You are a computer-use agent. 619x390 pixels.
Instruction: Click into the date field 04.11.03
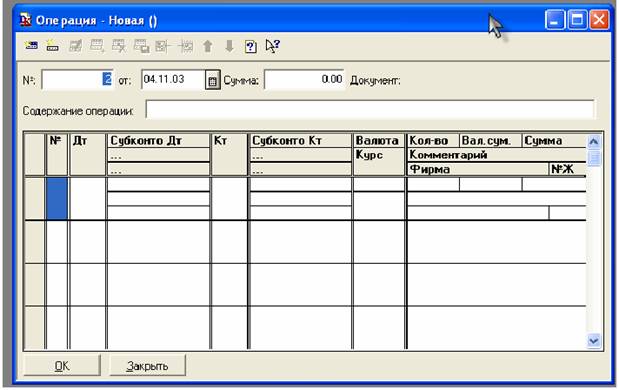click(173, 80)
